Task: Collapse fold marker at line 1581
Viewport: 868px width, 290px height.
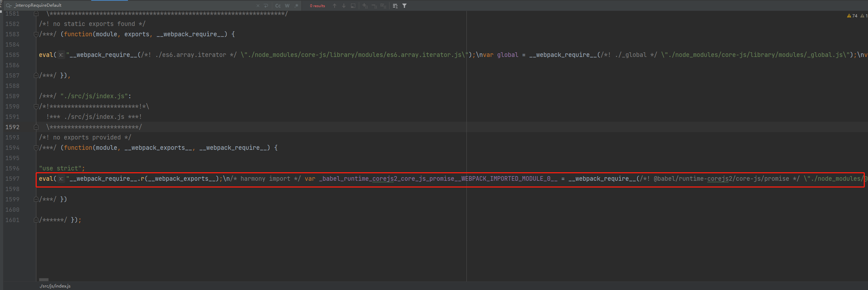Action: pos(36,14)
